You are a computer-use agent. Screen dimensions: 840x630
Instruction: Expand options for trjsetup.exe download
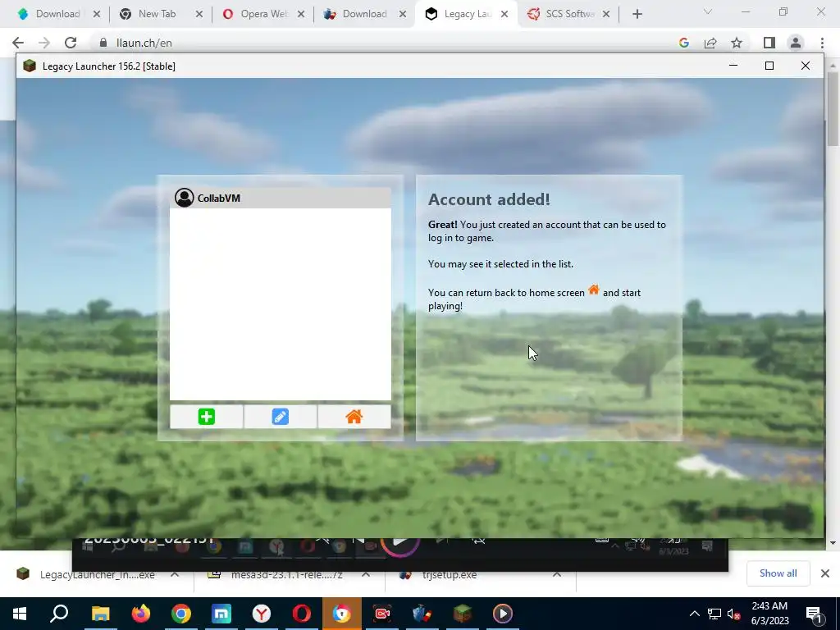tap(557, 574)
